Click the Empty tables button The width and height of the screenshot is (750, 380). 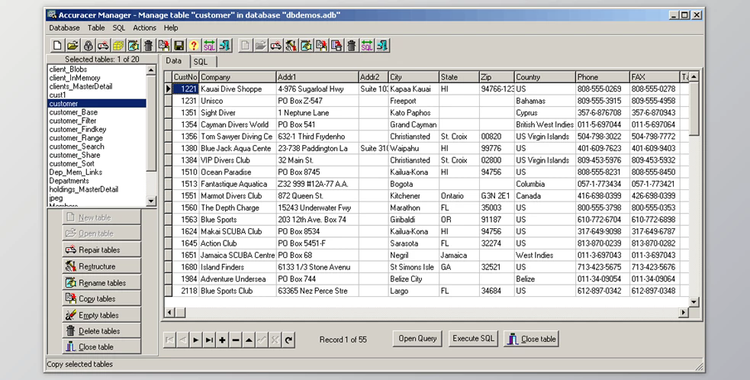[101, 315]
